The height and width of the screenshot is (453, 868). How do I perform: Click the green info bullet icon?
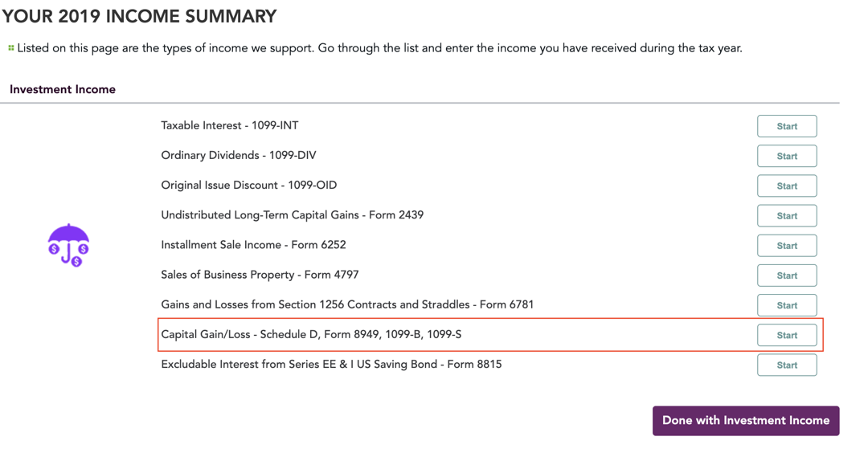pos(10,48)
